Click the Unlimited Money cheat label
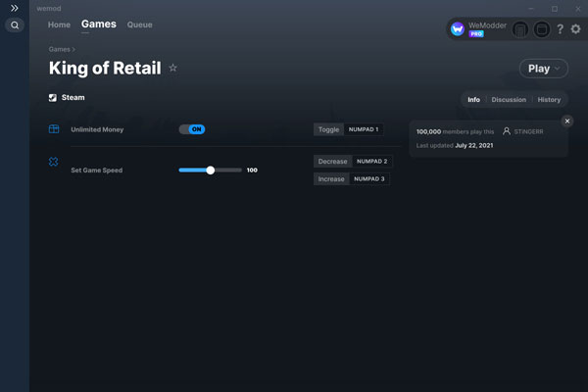Image resolution: width=588 pixels, height=392 pixels. (97, 129)
